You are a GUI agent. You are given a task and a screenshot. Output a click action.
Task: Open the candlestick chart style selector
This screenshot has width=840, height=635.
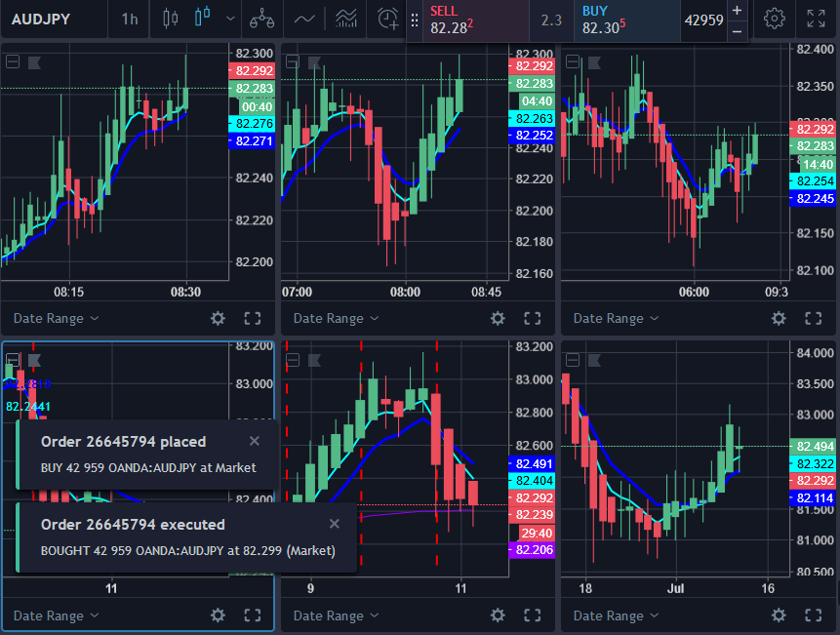pos(203,19)
